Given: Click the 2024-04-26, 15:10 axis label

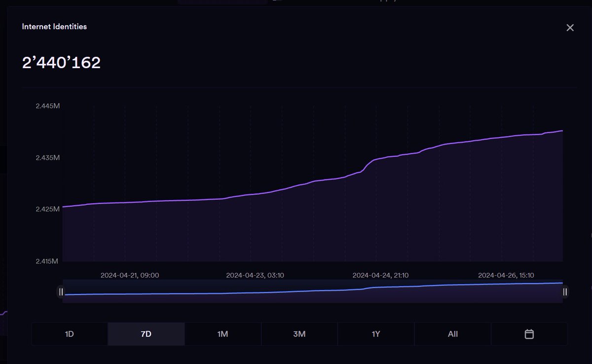Looking at the screenshot, I should pos(506,275).
